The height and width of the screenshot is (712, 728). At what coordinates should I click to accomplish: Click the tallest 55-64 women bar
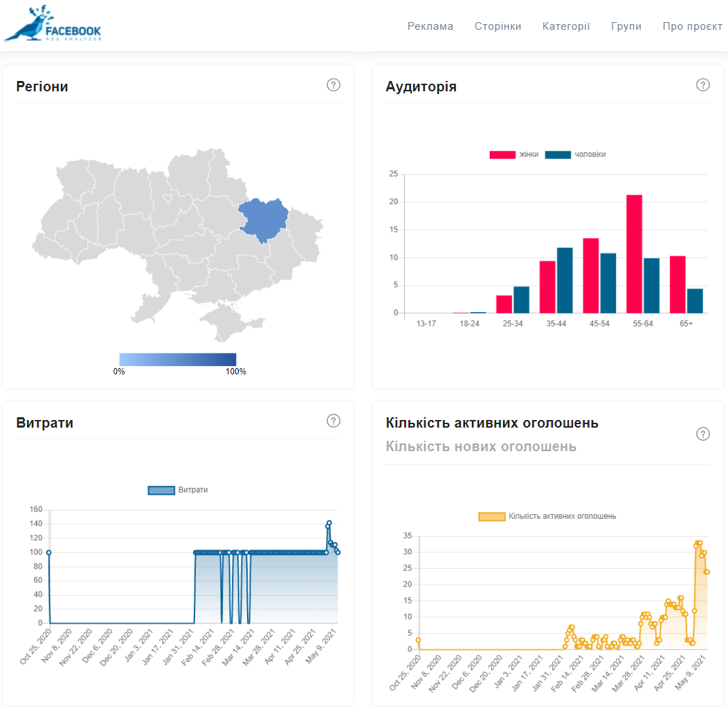coord(634,253)
